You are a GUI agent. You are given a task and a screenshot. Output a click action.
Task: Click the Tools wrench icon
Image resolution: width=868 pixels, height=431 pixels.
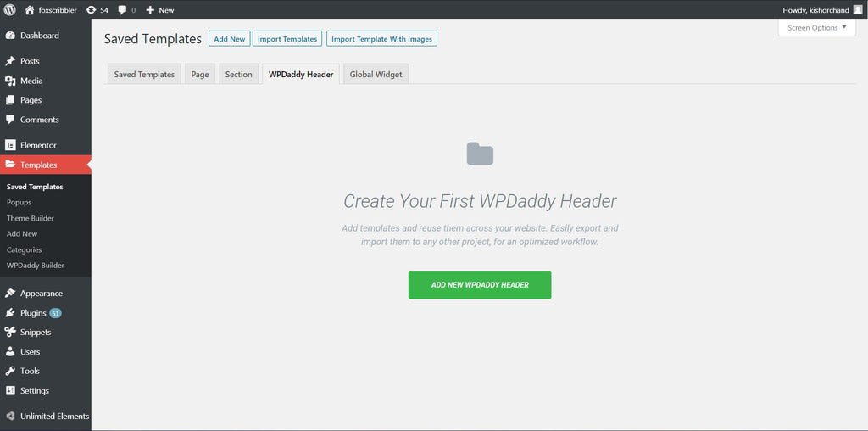(10, 371)
